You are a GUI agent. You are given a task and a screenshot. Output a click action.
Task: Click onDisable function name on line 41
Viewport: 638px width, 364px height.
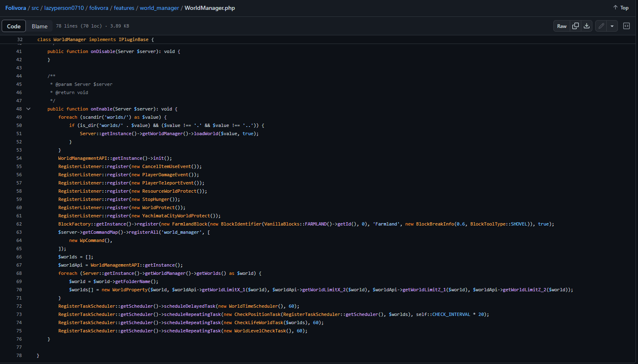coord(103,51)
